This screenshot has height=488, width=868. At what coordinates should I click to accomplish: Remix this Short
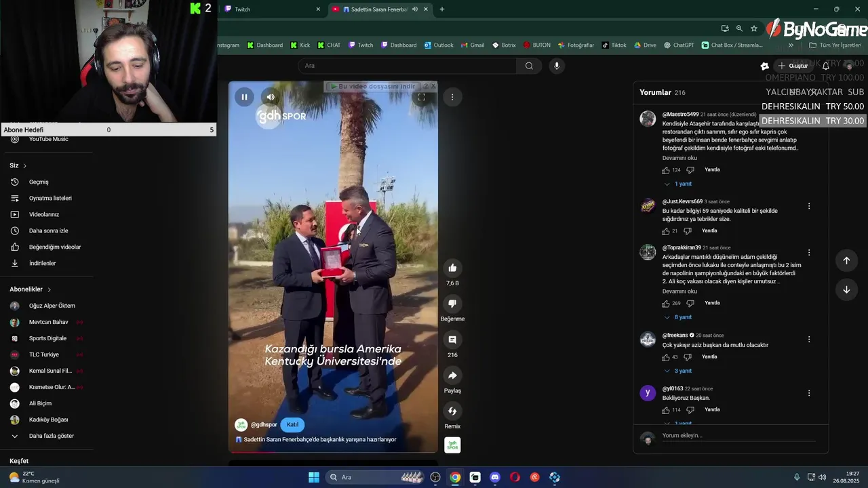click(452, 411)
